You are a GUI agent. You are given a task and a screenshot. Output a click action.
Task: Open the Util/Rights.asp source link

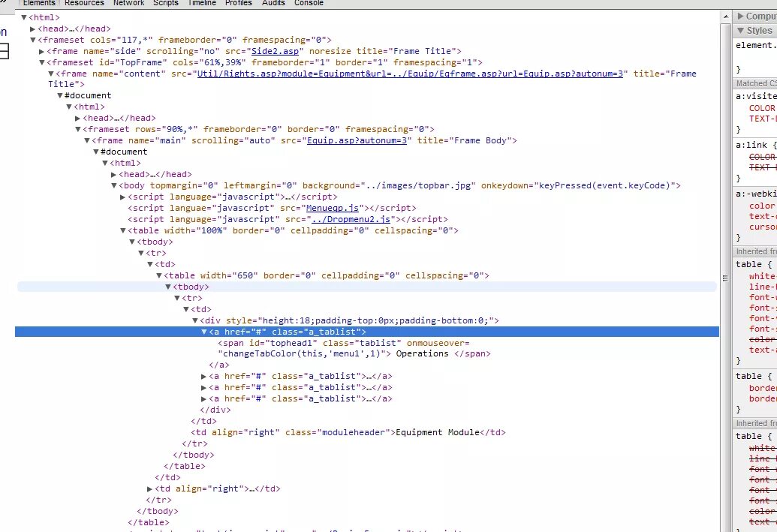click(x=410, y=74)
